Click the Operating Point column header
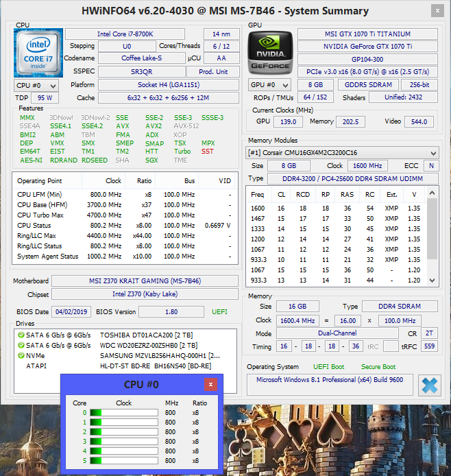451x476 pixels. (47, 181)
